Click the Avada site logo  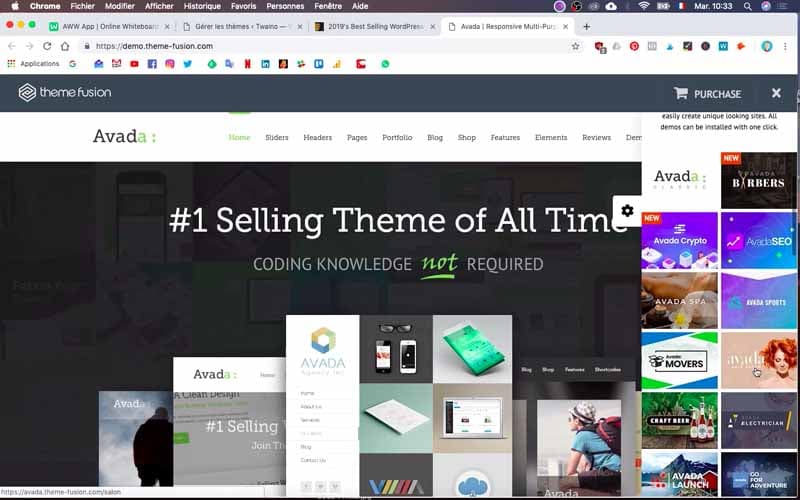[x=124, y=136]
